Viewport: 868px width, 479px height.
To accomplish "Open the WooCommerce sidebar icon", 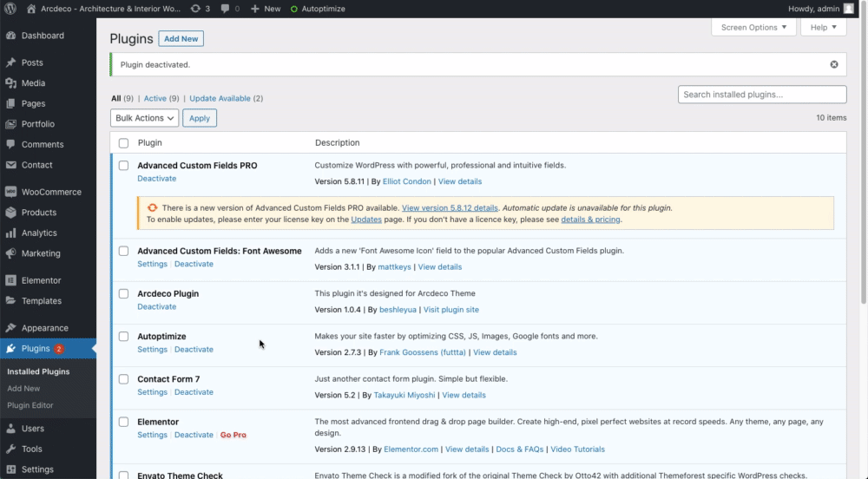I will [10, 192].
